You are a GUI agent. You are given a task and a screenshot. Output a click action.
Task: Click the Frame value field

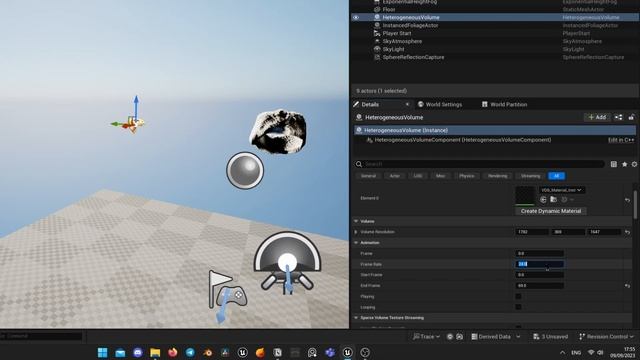coord(540,253)
